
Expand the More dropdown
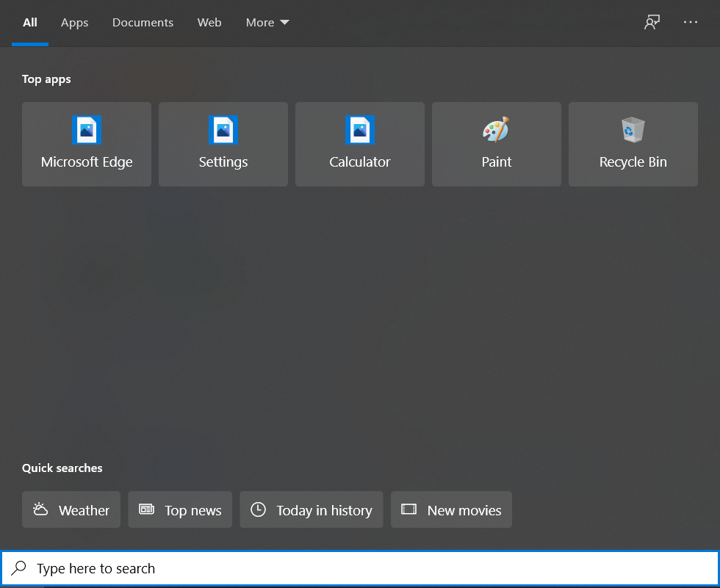(x=267, y=23)
